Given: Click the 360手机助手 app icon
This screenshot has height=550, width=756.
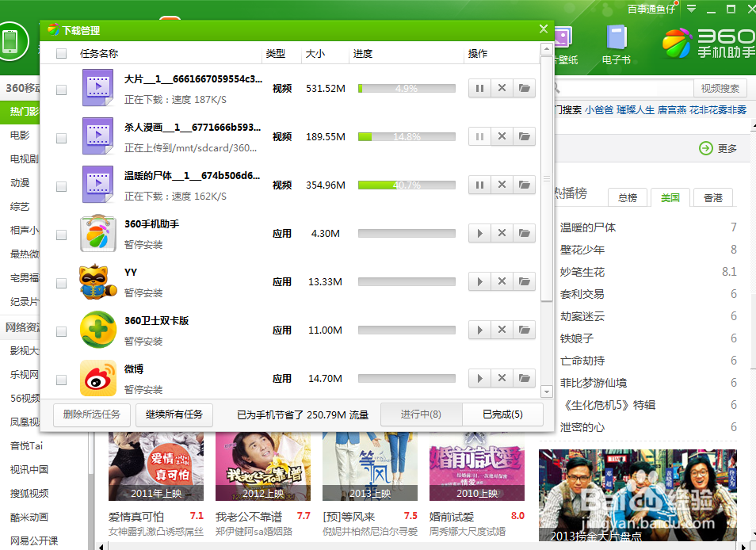Looking at the screenshot, I should [98, 233].
